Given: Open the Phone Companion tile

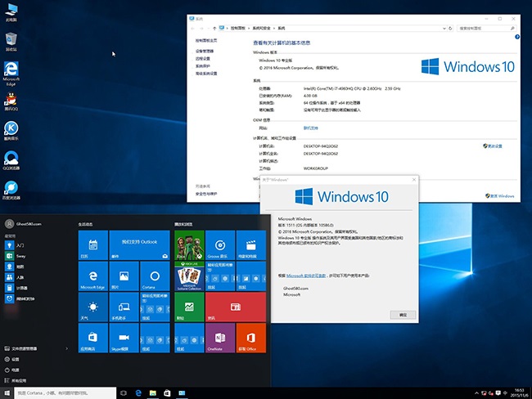Looking at the screenshot, I should click(124, 307).
